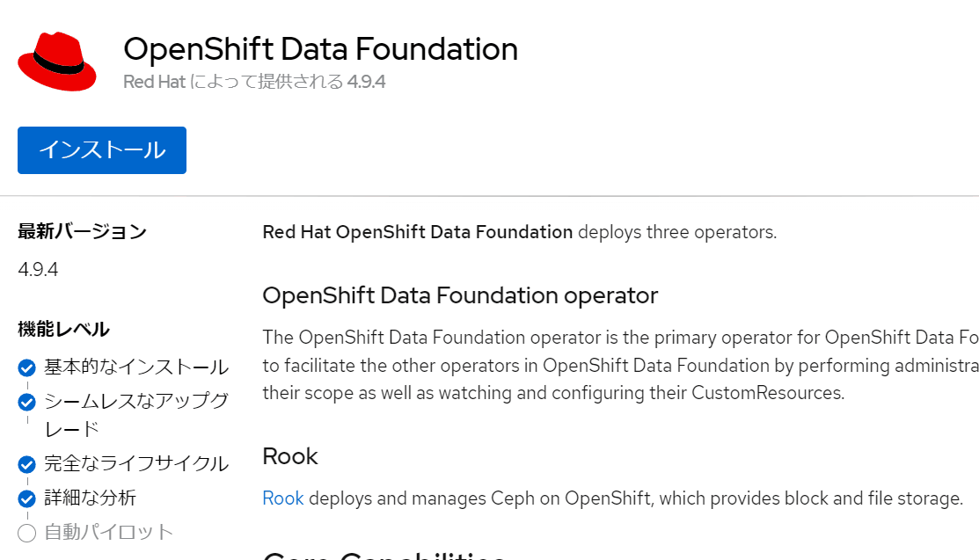Click the checkmark icon beside シームレスなアップグレード

point(27,403)
